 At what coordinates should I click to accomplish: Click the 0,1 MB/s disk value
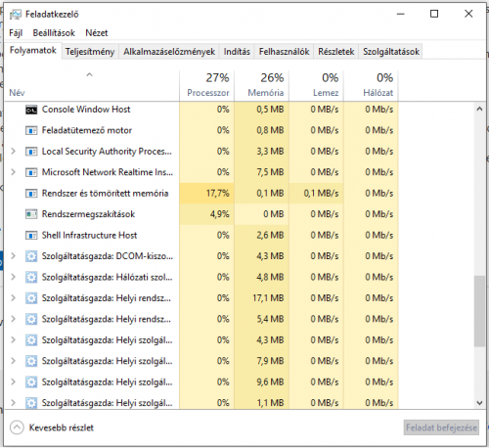[321, 194]
